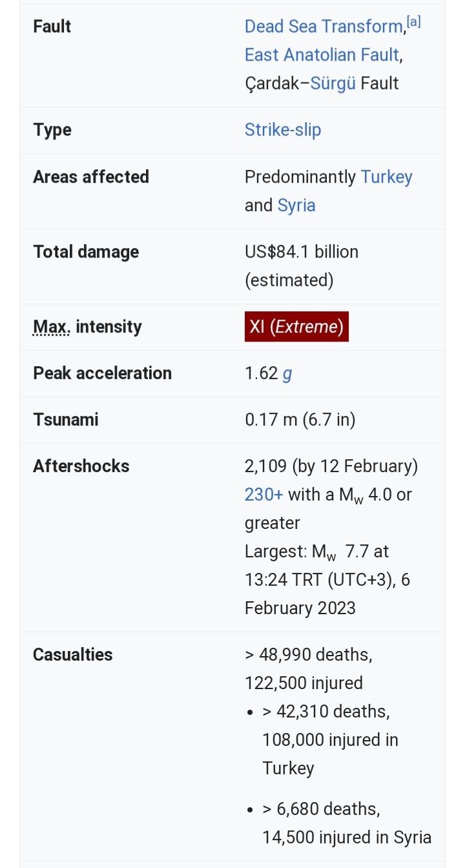
Task: Tap the [a] footnote superscript
Action: pyautogui.click(x=413, y=23)
